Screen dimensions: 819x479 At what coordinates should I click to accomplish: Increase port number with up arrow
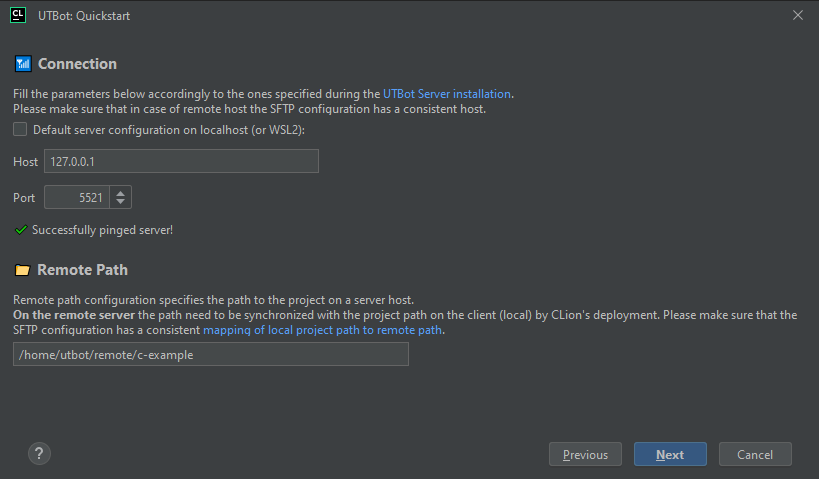[120, 193]
